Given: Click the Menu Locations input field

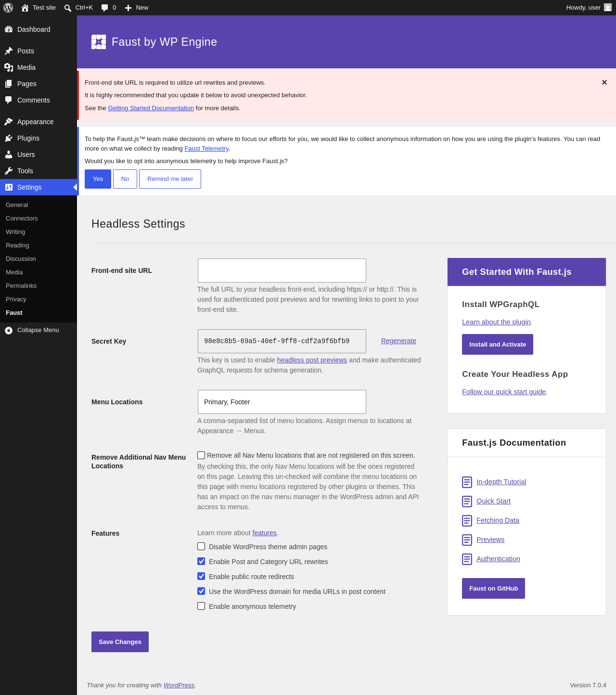Looking at the screenshot, I should coord(282,402).
